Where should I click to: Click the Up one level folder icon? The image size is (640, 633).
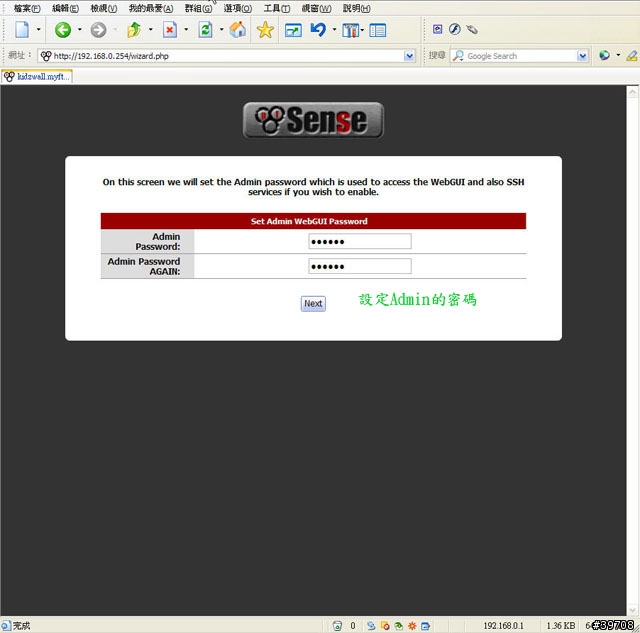tap(134, 30)
